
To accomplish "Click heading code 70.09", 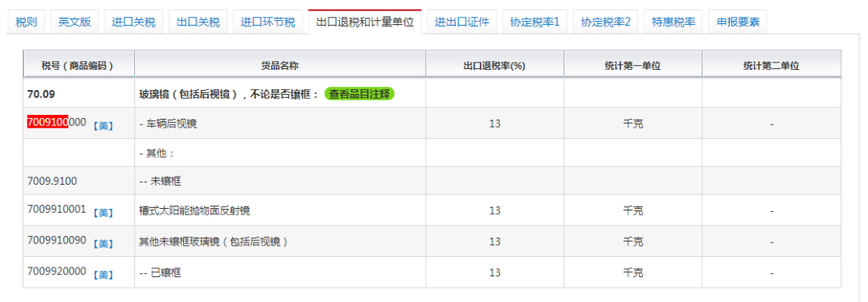I will point(41,94).
